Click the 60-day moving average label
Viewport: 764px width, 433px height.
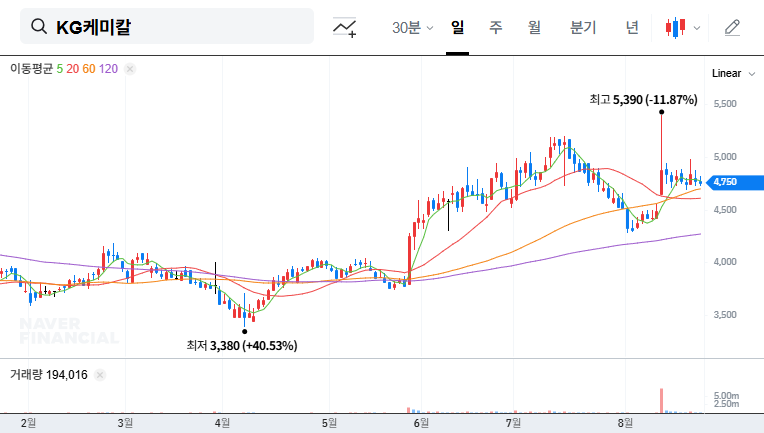coord(89,69)
